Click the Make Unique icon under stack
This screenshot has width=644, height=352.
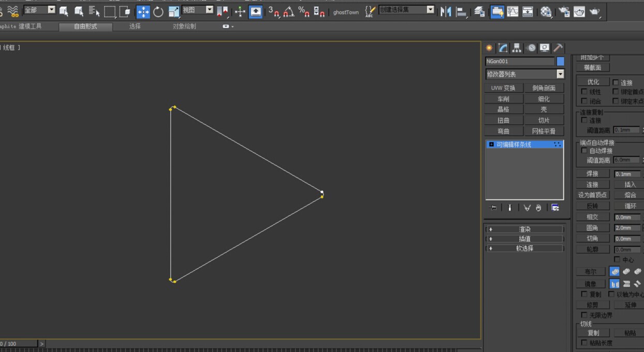[x=527, y=208]
